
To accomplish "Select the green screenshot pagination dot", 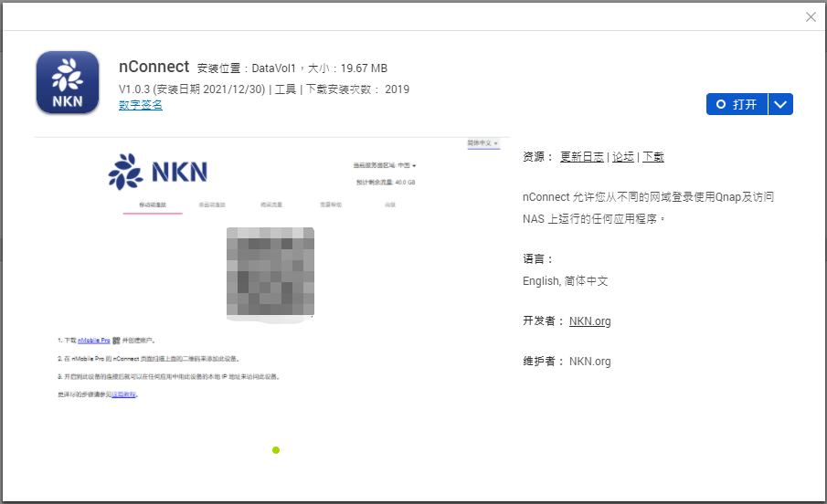I will point(276,450).
